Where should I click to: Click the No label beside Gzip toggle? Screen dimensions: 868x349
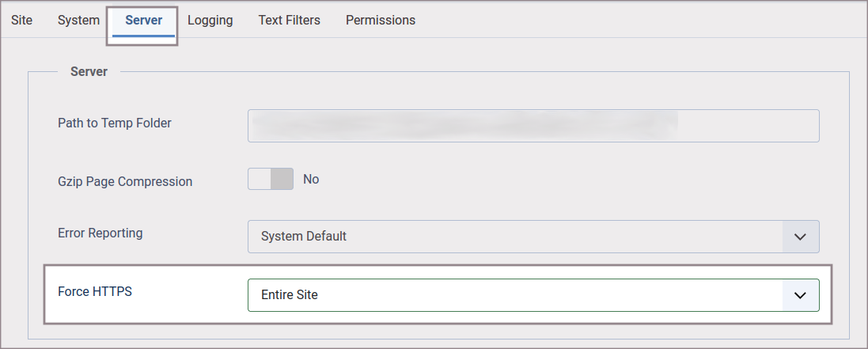tap(311, 180)
